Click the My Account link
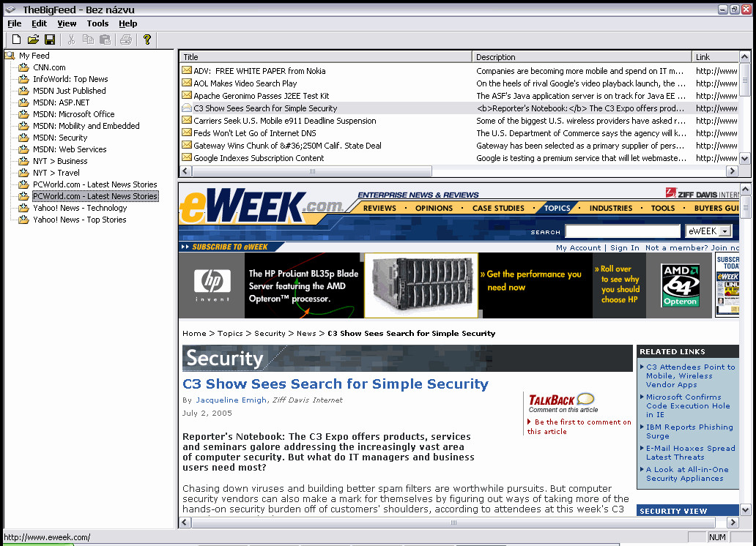Screen dimensions: 756x546 (578, 247)
